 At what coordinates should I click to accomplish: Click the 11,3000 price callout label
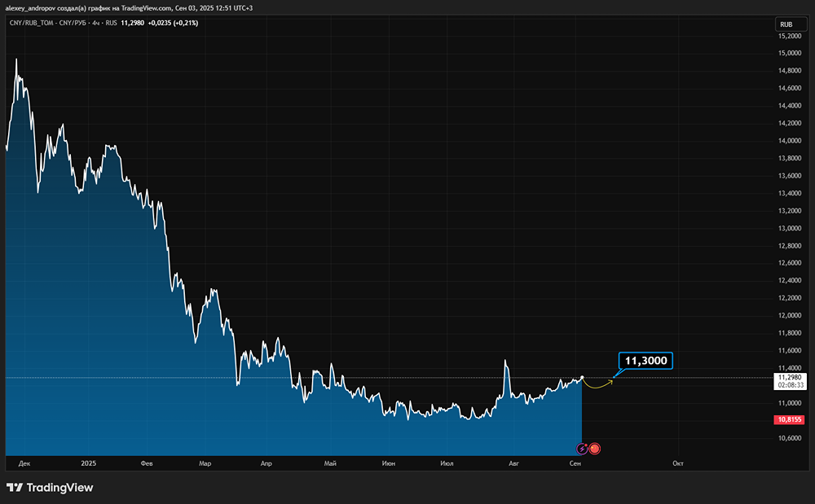[x=645, y=361]
